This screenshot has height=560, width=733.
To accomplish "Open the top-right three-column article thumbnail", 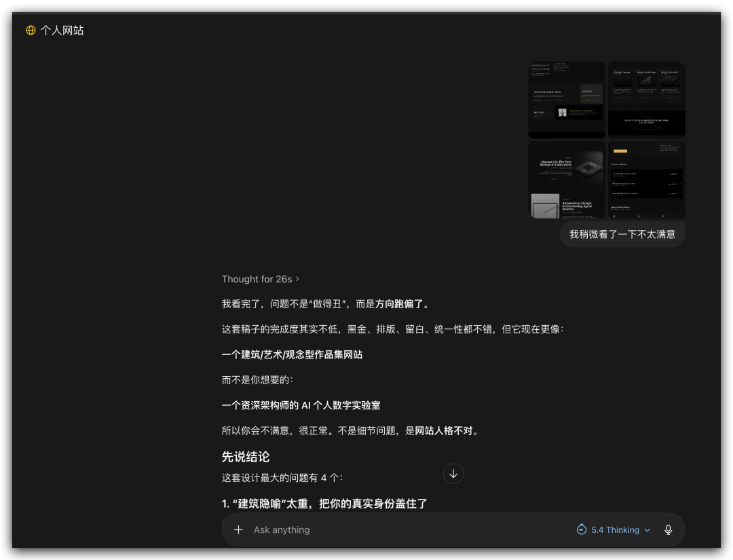I will (x=646, y=99).
